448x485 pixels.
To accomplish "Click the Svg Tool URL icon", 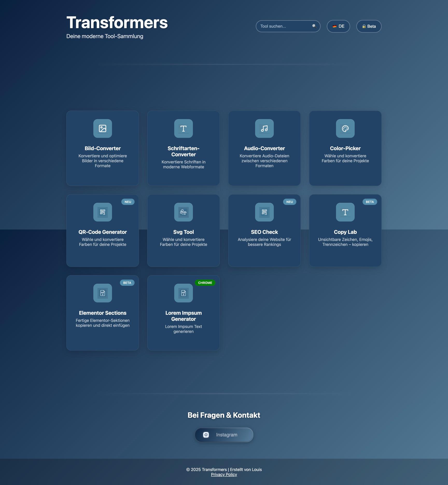I will [x=183, y=212].
